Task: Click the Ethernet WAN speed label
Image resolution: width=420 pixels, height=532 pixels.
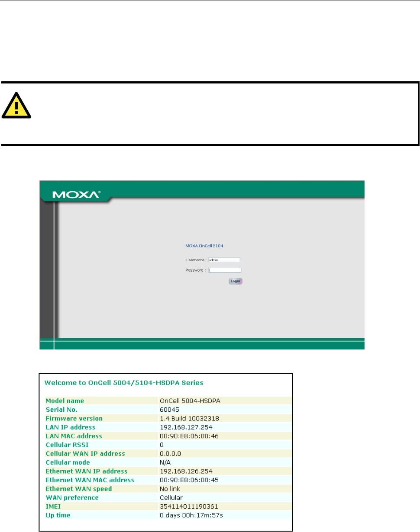Action: 79,489
